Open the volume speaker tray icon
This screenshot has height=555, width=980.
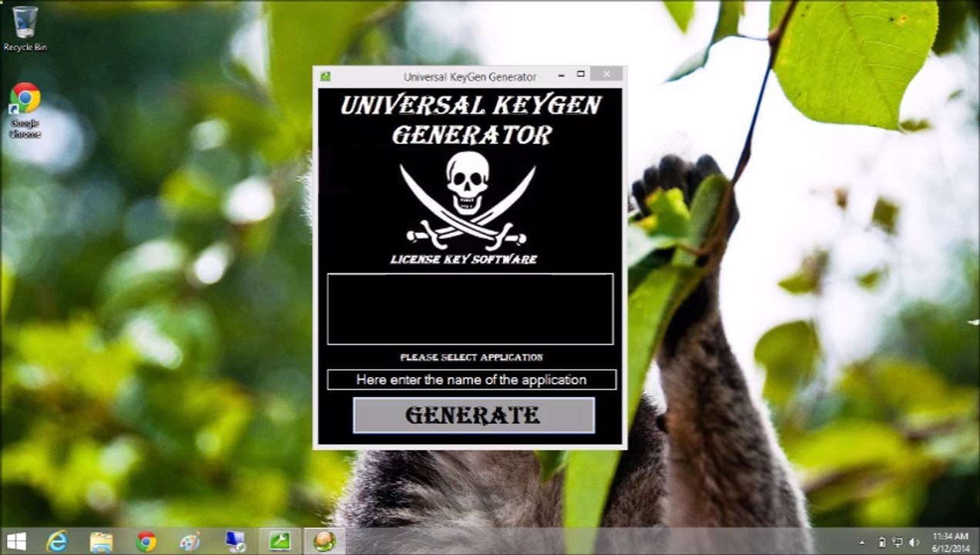pyautogui.click(x=914, y=543)
